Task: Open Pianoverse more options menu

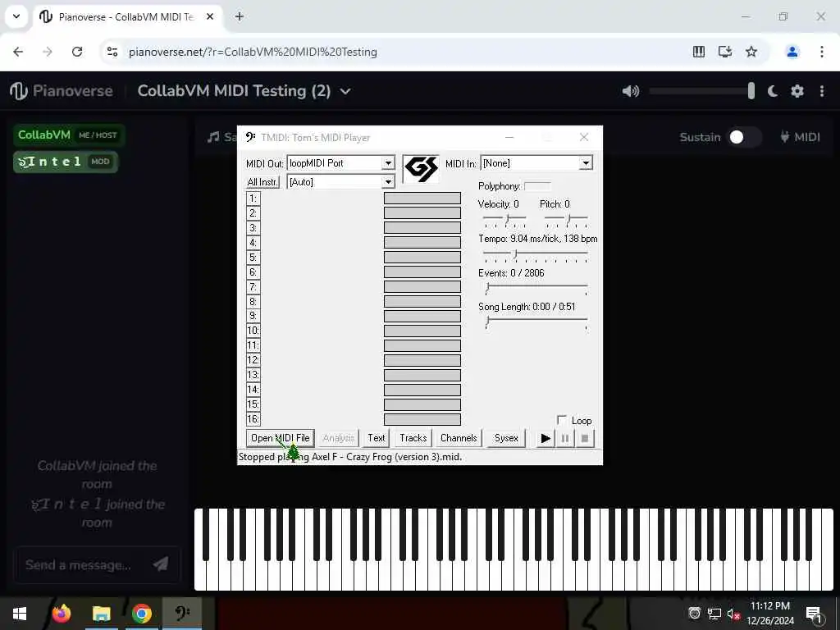Action: 822,91
